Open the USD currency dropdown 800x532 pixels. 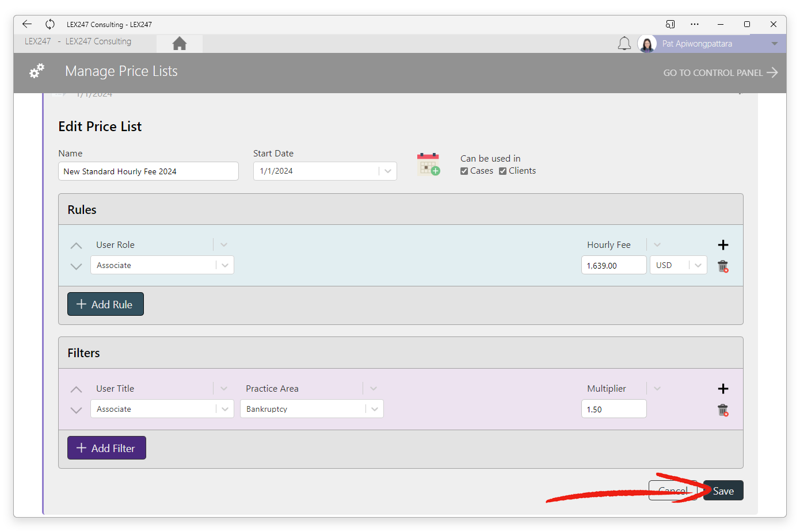pos(698,265)
